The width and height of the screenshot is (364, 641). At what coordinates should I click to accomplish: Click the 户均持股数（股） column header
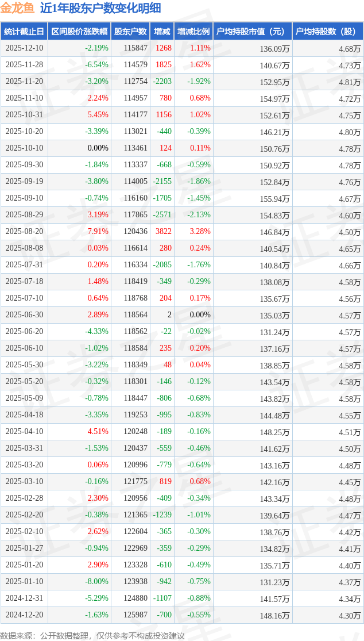coord(328,32)
